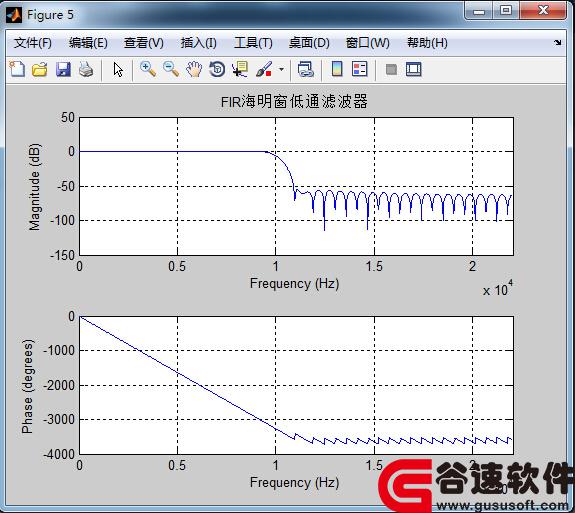The width and height of the screenshot is (575, 513).
Task: Open the 插入(I) menu
Action: click(198, 43)
